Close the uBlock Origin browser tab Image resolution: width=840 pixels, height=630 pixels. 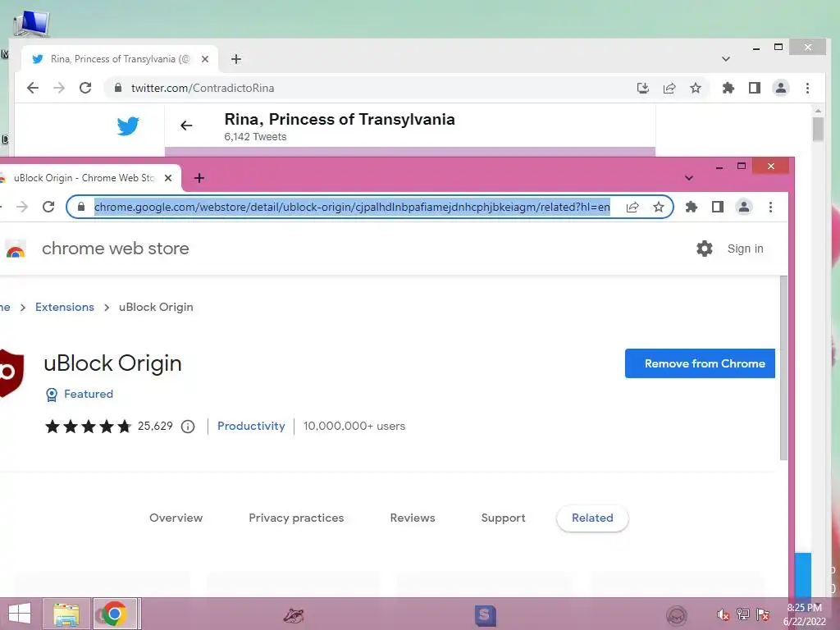click(x=168, y=178)
